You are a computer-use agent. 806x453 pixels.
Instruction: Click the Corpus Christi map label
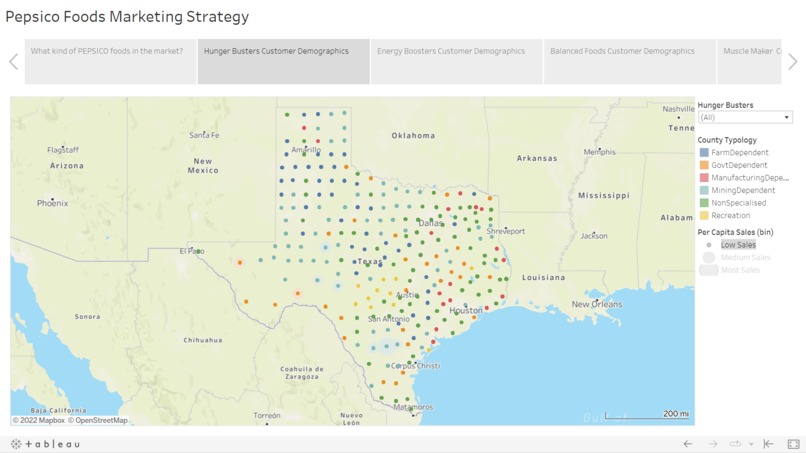[415, 366]
